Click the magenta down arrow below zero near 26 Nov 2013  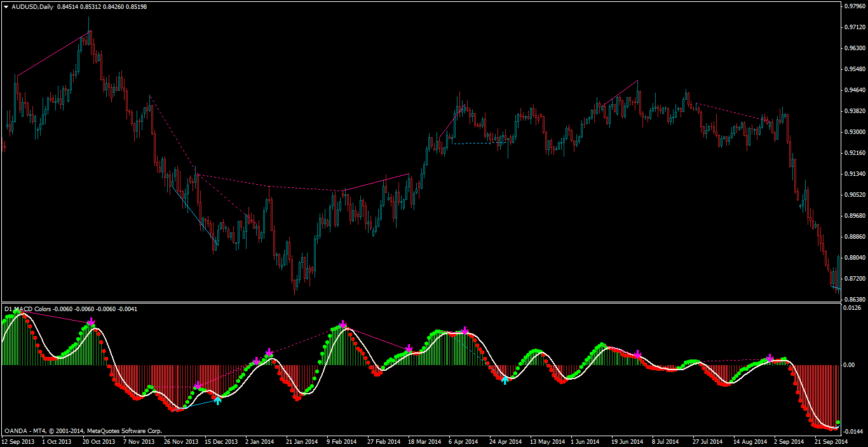(x=198, y=385)
